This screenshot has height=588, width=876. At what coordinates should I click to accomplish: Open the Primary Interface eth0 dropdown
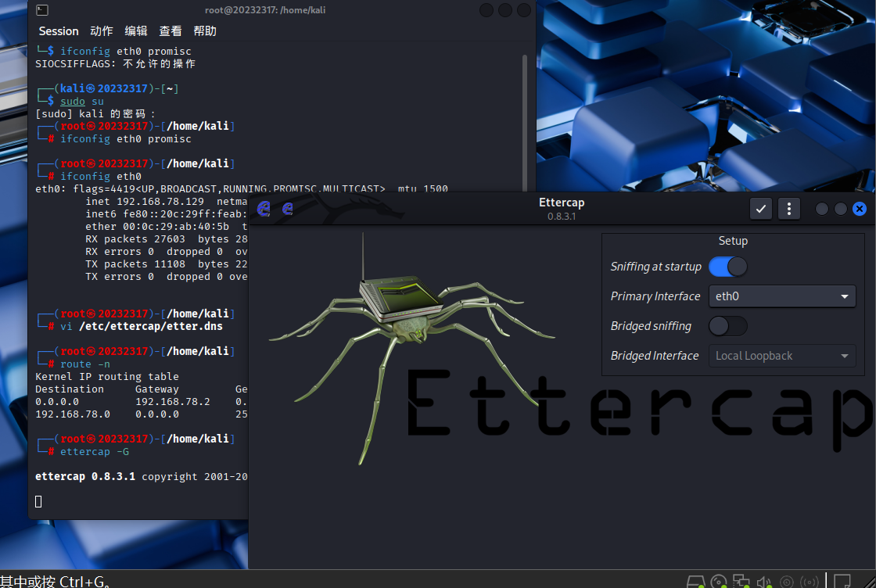781,296
